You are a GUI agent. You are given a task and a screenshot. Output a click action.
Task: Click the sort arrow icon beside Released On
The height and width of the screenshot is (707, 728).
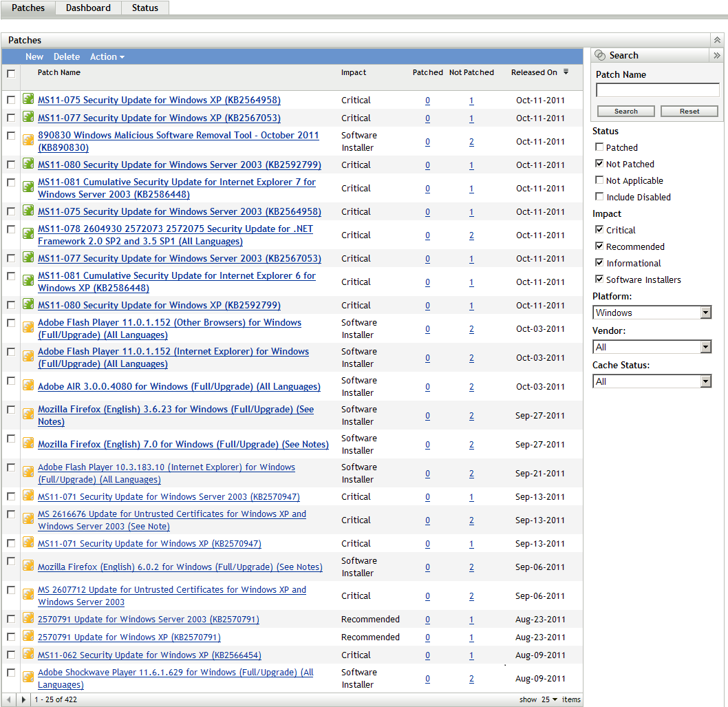pos(566,72)
